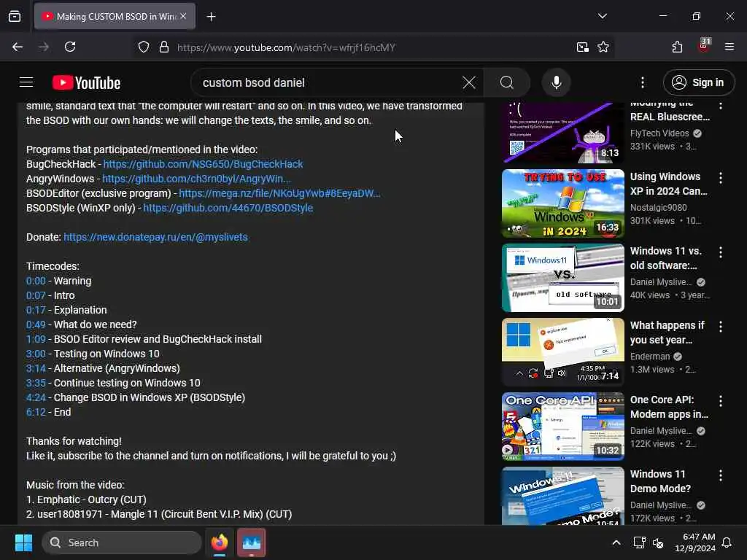Viewport: 747px width, 560px height.
Task: Open Windows 11 vs. old software thumbnail
Action: (x=562, y=278)
